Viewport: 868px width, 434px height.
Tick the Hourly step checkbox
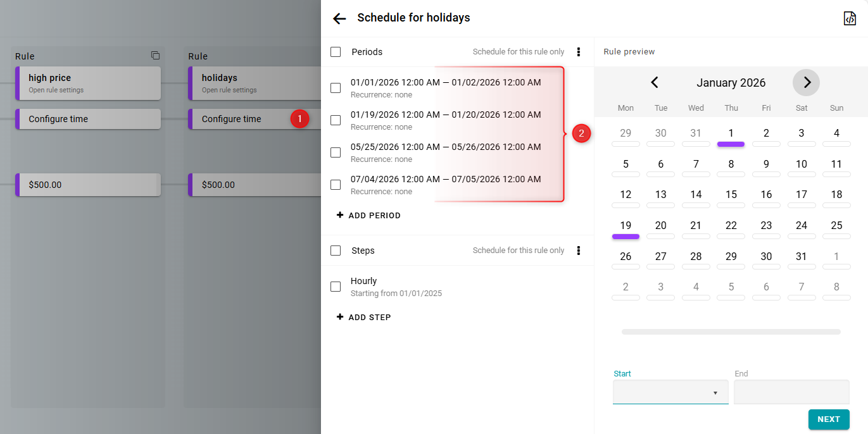[x=336, y=287]
